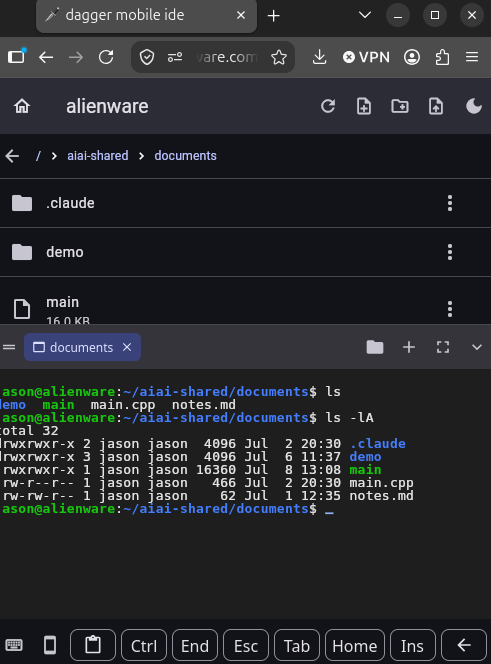This screenshot has height=664, width=491.
Task: Close the documents terminal tab
Action: tap(127, 347)
